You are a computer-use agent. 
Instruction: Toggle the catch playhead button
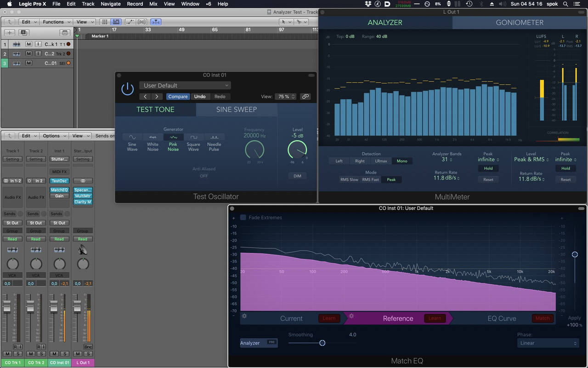(156, 22)
